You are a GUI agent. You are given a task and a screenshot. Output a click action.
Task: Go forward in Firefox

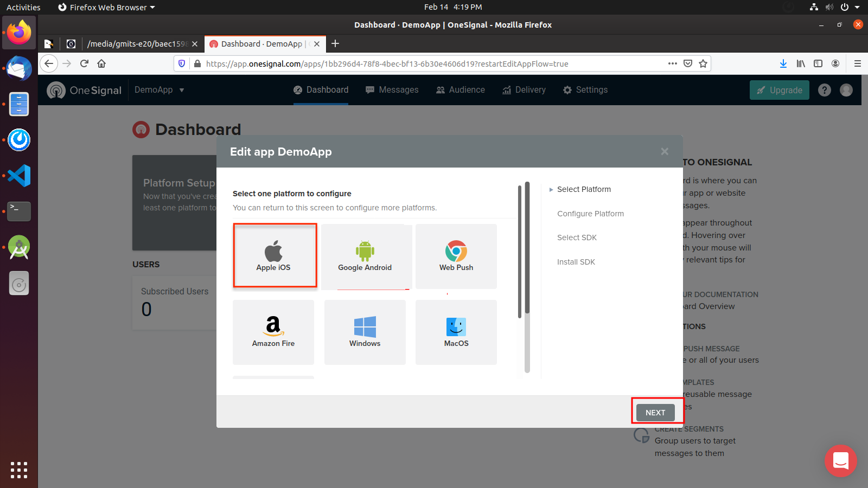tap(67, 63)
